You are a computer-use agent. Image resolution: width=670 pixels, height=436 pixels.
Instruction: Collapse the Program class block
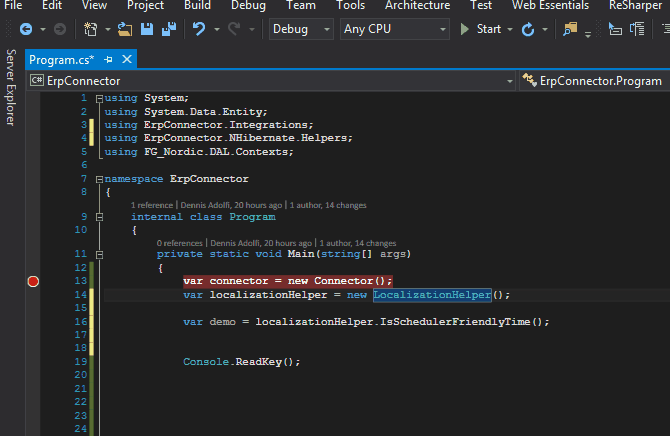pyautogui.click(x=100, y=217)
